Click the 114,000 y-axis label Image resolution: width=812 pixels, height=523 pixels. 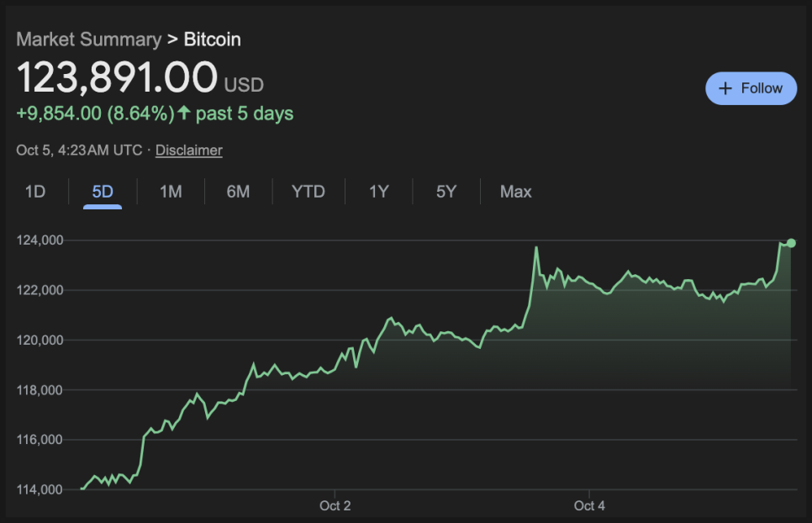40,489
